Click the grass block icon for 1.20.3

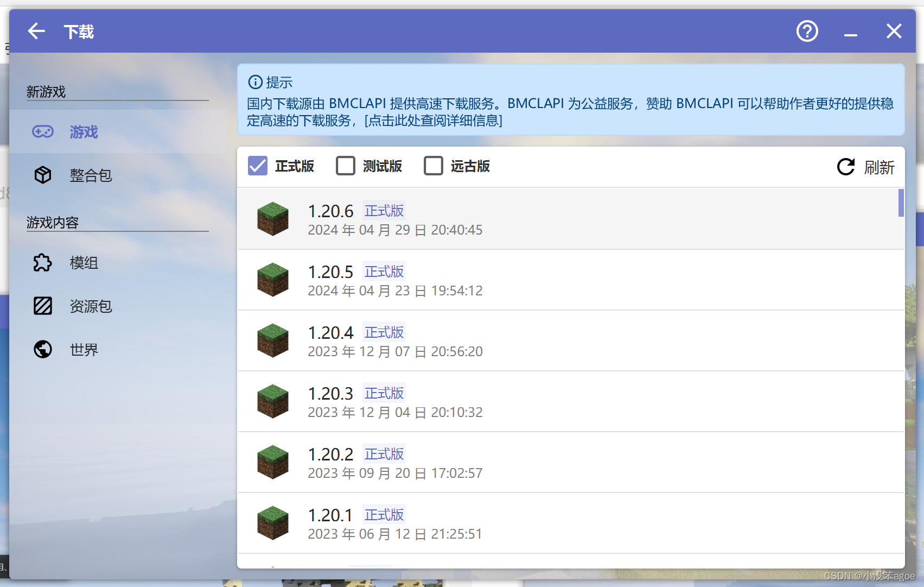point(272,401)
